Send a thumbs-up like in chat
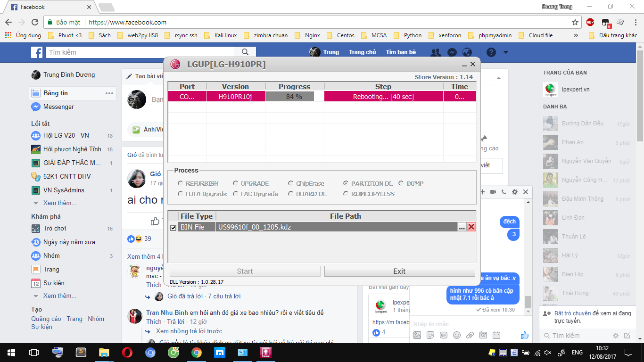 [525, 335]
